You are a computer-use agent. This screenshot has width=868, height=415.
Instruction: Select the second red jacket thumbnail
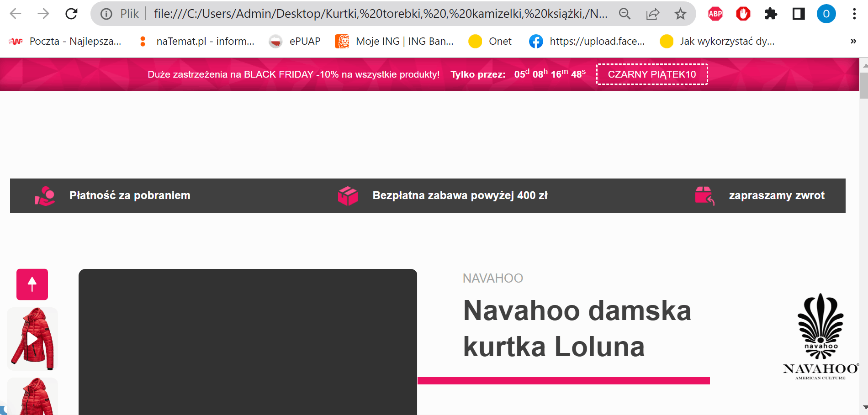click(x=32, y=396)
